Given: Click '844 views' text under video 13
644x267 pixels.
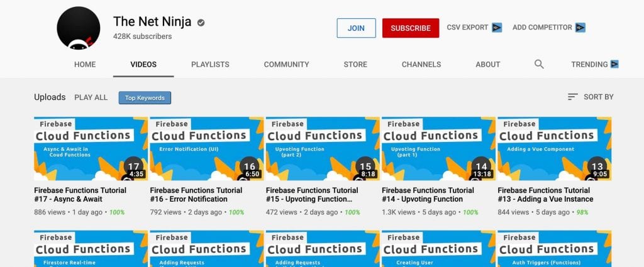Looking at the screenshot, I should coord(513,212).
